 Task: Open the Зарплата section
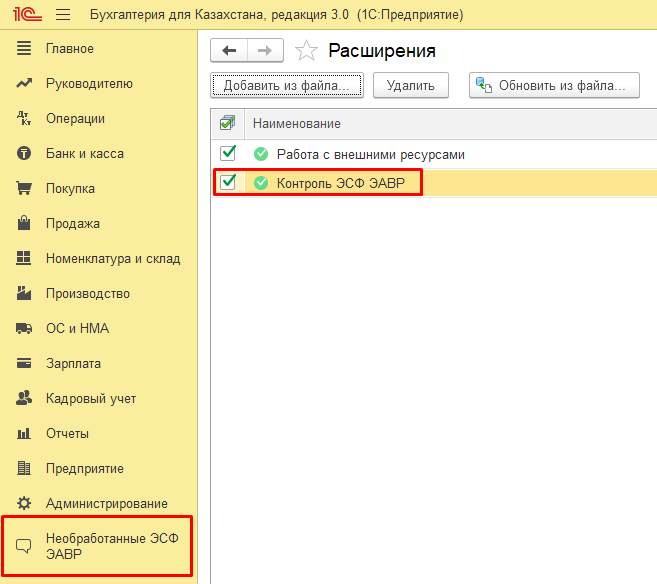point(73,363)
